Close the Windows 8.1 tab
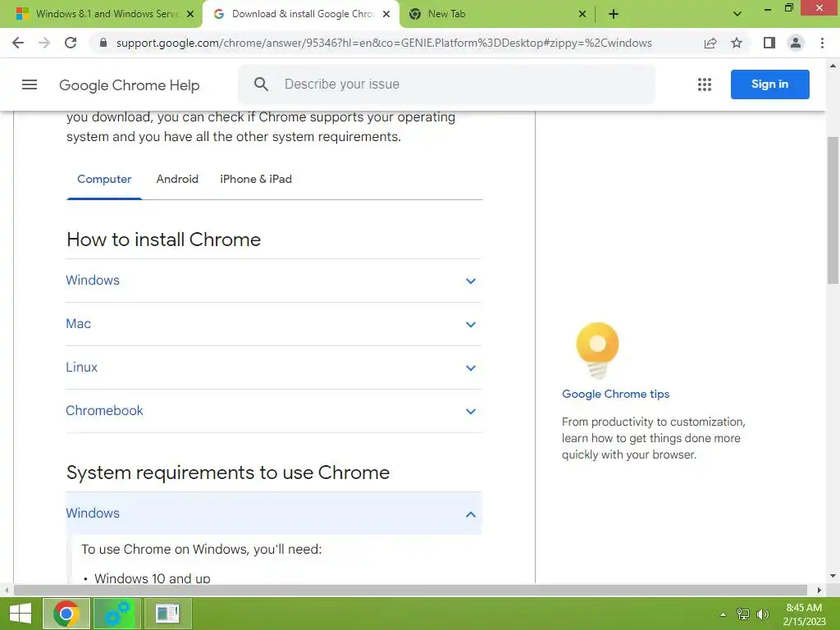The width and height of the screenshot is (840, 630). 189,14
